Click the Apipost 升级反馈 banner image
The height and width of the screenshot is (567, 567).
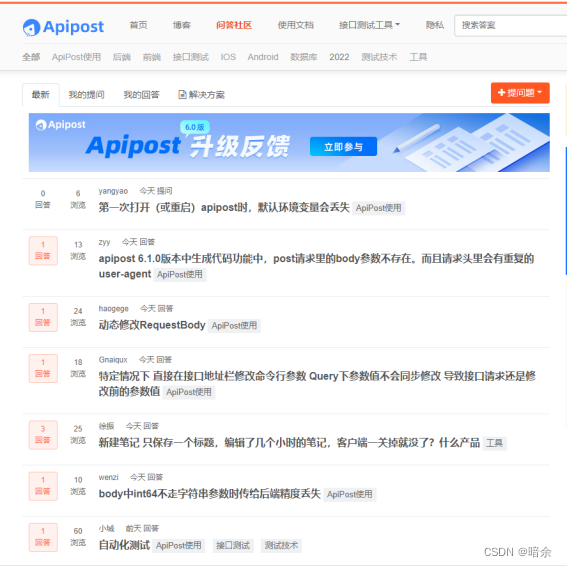[x=289, y=142]
